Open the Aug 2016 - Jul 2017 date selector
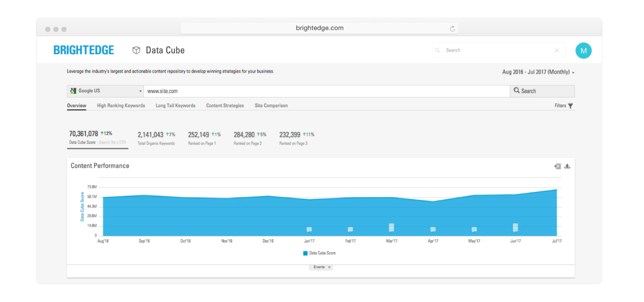Viewport: 644px width, 302px height. point(537,72)
